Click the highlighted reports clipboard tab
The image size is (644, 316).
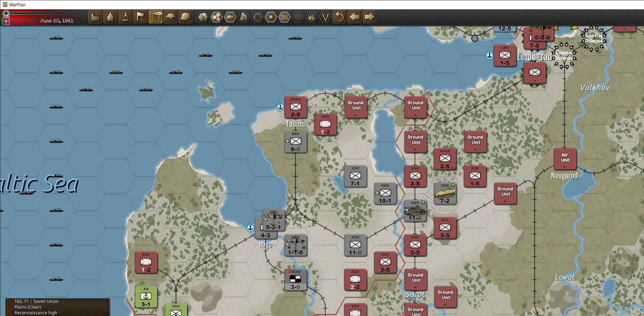(156, 17)
